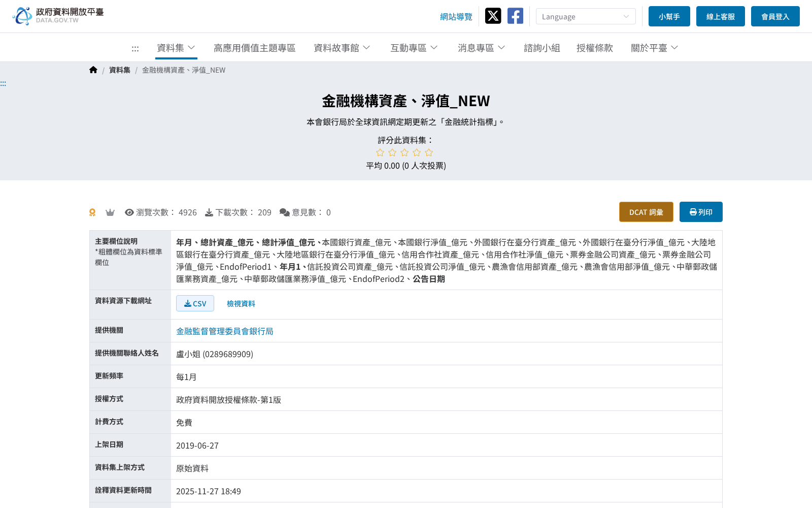The width and height of the screenshot is (812, 508).
Task: Click the DCAT 詞彙 button
Action: coord(646,212)
